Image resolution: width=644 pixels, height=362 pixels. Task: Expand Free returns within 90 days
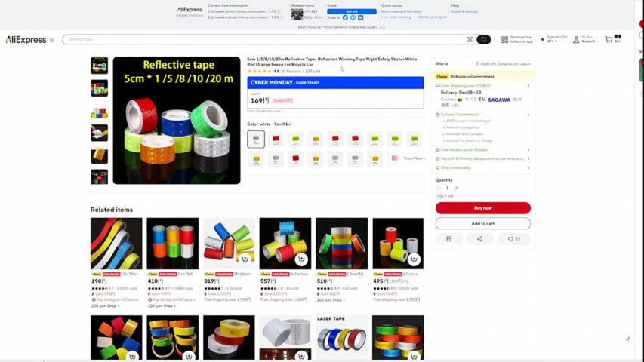pos(528,149)
